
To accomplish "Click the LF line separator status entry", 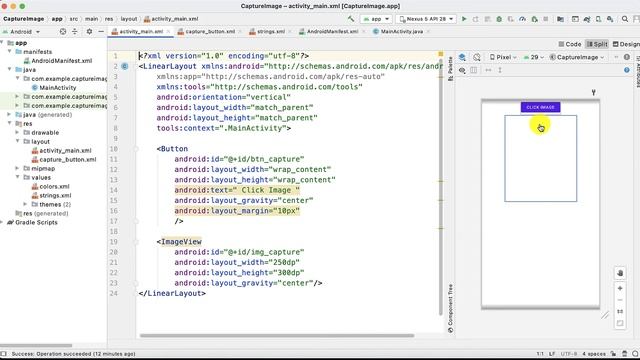I will coord(552,354).
